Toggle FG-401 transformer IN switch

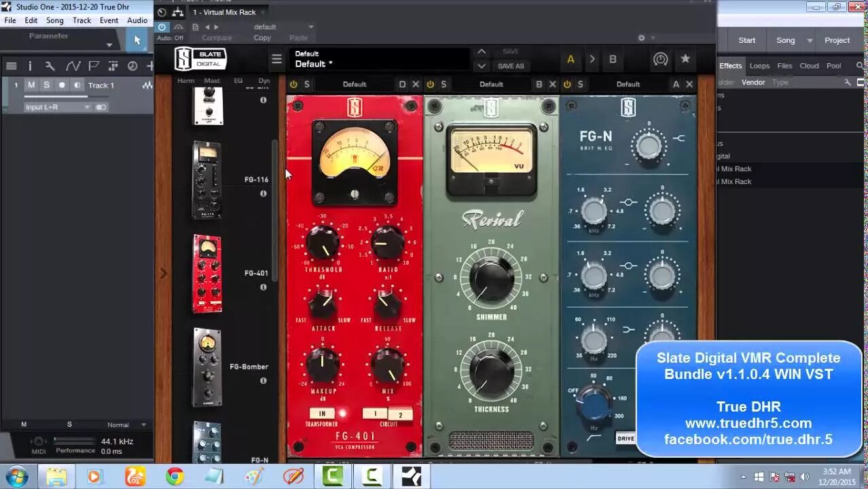pos(323,413)
